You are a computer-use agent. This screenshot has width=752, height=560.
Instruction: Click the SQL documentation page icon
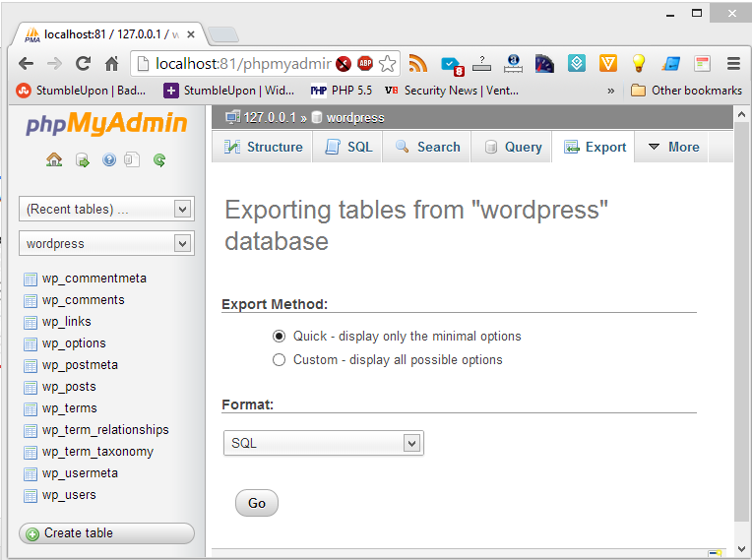point(132,159)
